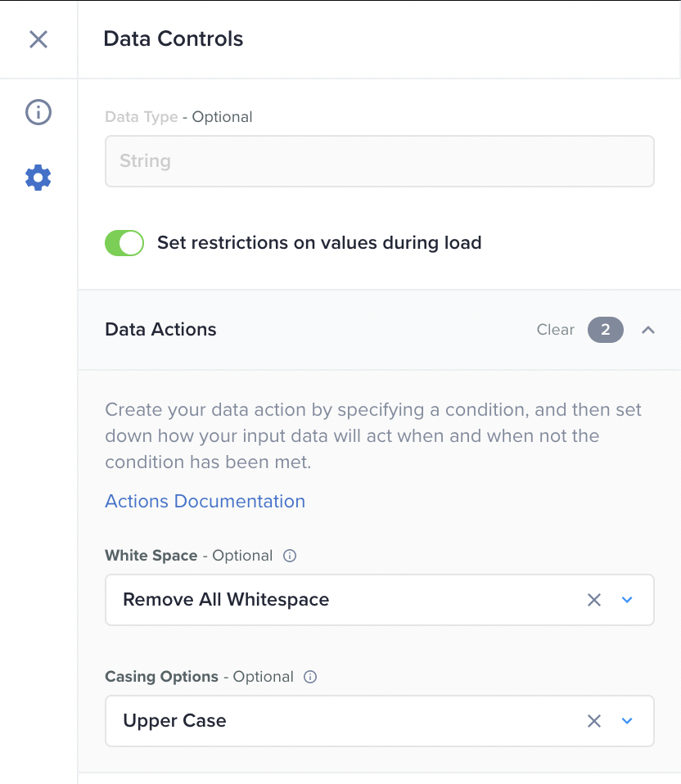Clear the Remove All Whitespace selection
The image size is (681, 784).
[594, 600]
